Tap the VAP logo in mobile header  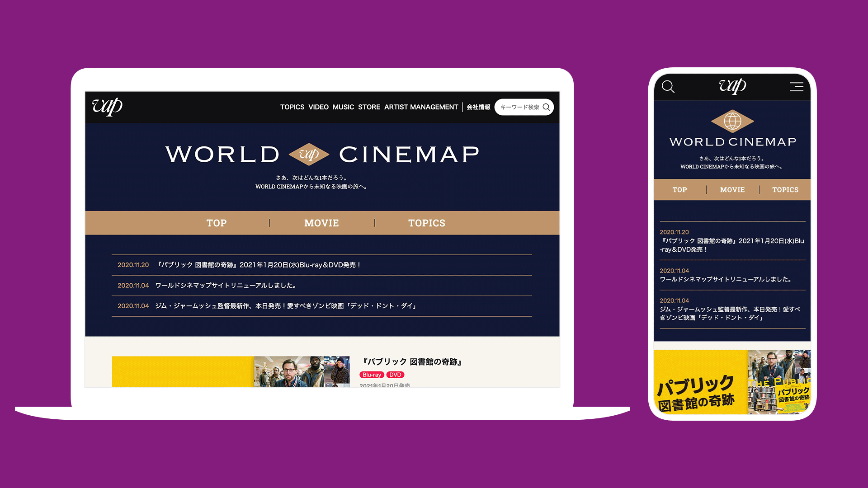click(732, 86)
